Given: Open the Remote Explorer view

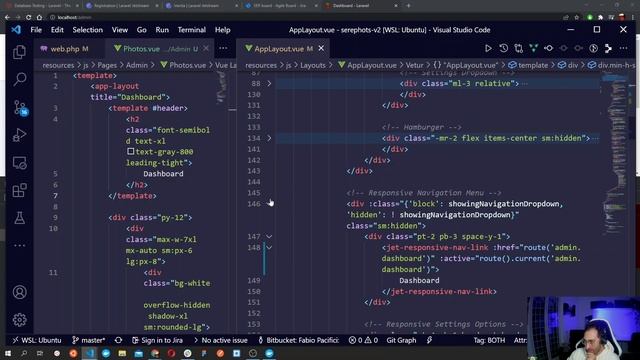Looking at the screenshot, I should point(19,163).
